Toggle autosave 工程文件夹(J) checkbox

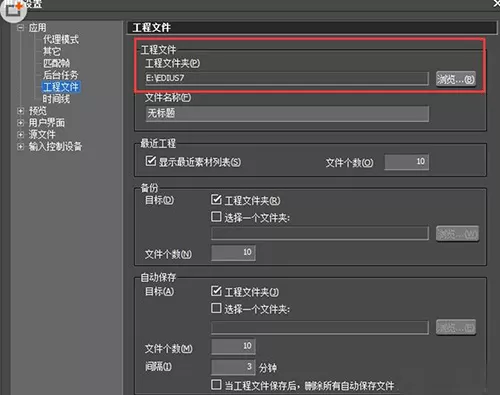[216, 291]
